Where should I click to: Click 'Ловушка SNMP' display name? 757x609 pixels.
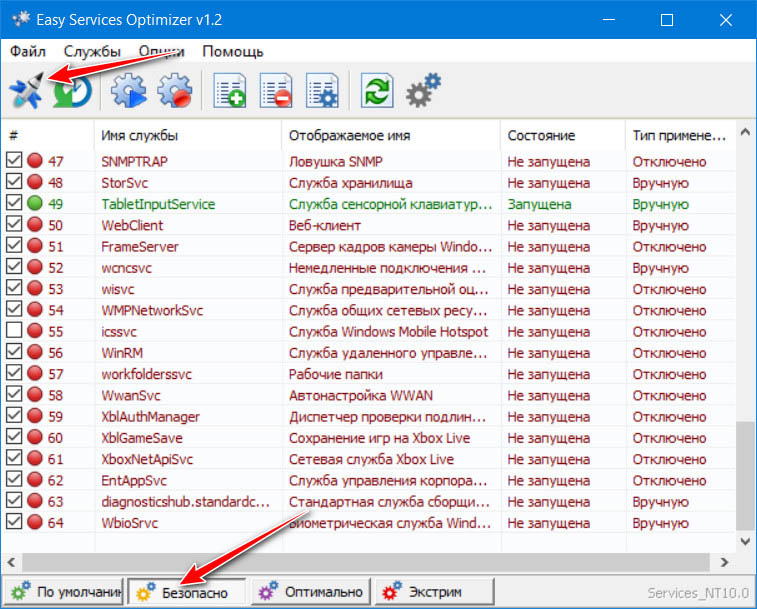336,161
